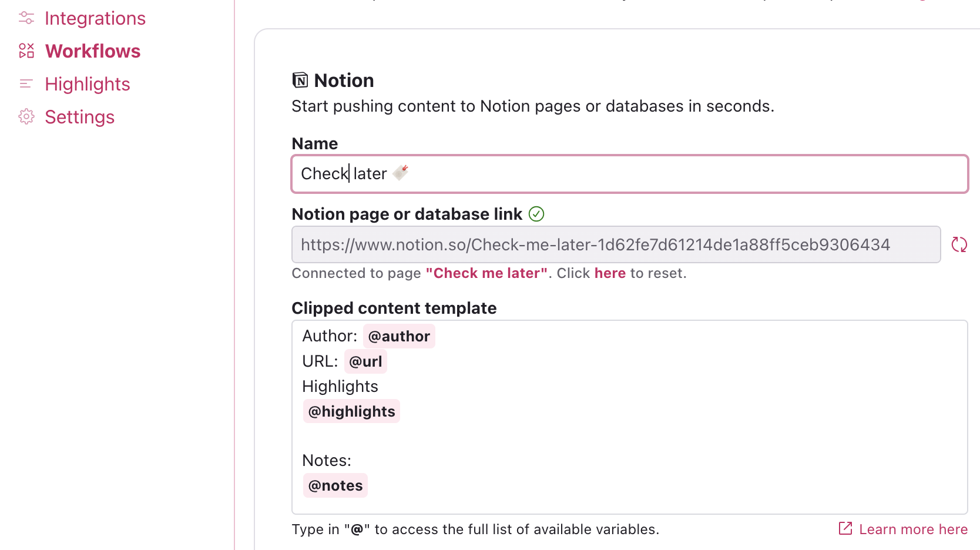Click the "Start pushing content to Notion" description
980x550 pixels.
point(533,106)
